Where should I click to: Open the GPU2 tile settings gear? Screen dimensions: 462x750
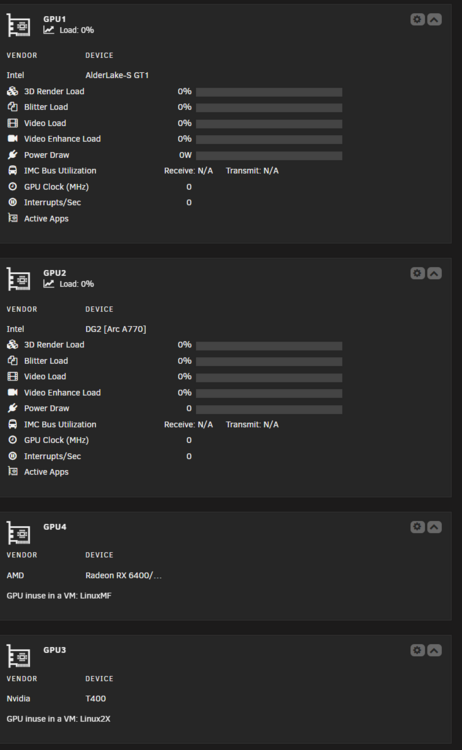click(x=418, y=273)
